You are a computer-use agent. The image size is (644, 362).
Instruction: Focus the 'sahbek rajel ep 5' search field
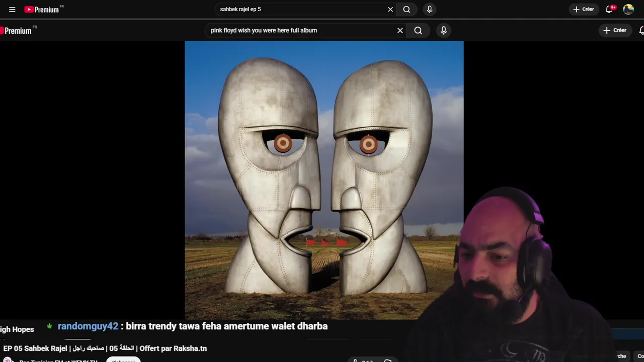pos(301,9)
